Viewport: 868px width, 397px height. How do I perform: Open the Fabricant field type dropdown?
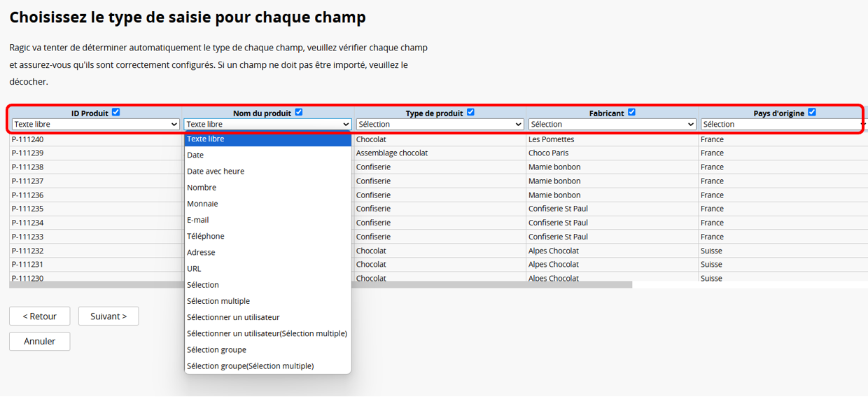[612, 124]
